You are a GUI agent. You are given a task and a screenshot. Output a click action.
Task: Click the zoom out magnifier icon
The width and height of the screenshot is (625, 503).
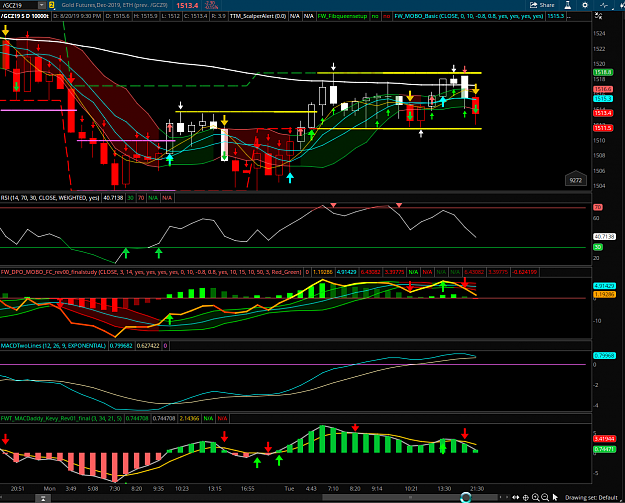pos(545,497)
